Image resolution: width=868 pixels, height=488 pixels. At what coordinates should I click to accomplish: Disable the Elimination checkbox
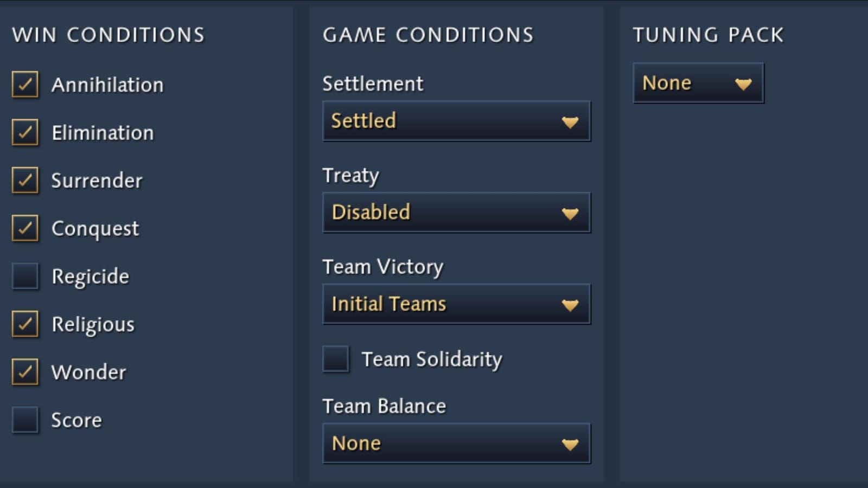pyautogui.click(x=25, y=132)
